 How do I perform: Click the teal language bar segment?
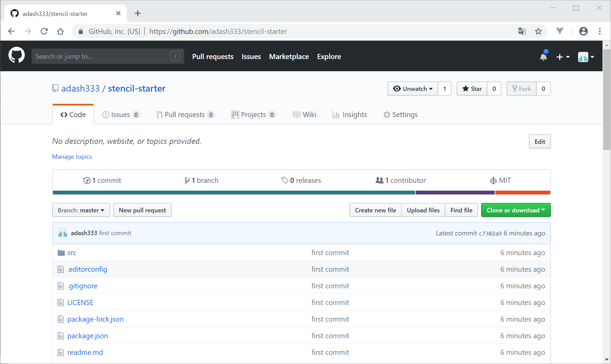coord(234,193)
